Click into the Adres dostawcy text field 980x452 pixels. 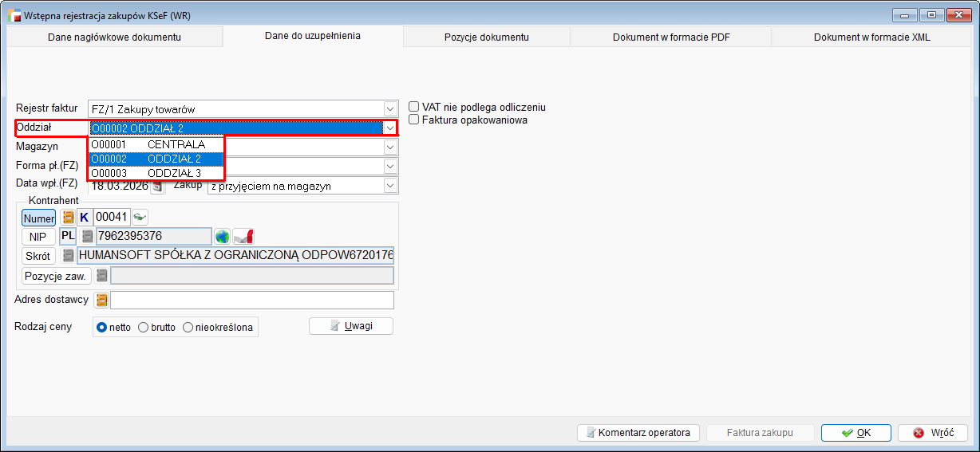coord(251,301)
